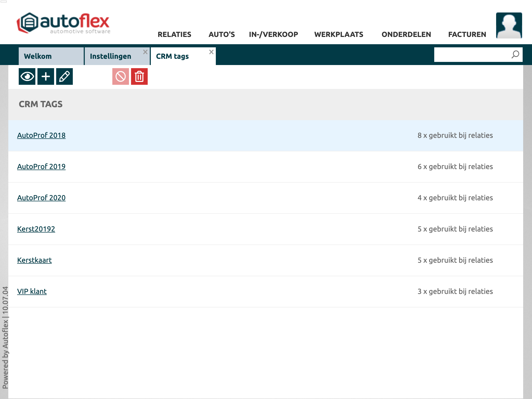Close the CRM tags tab
The height and width of the screenshot is (399, 532).
click(211, 52)
